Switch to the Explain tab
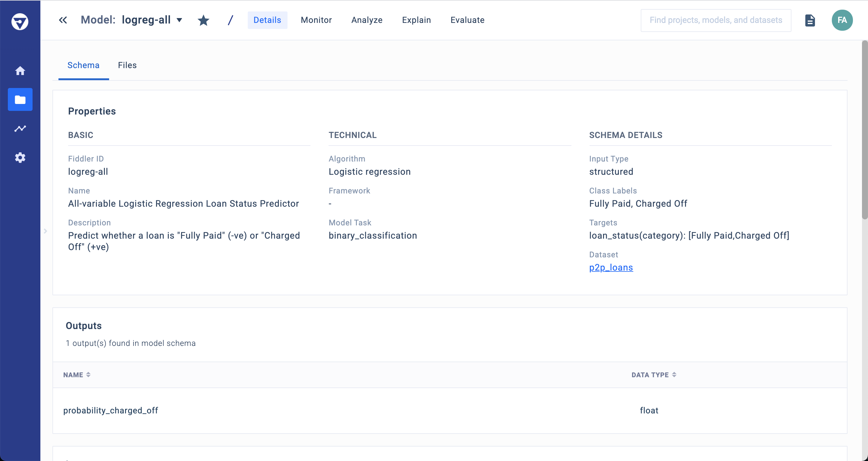This screenshot has width=868, height=461. coord(417,20)
